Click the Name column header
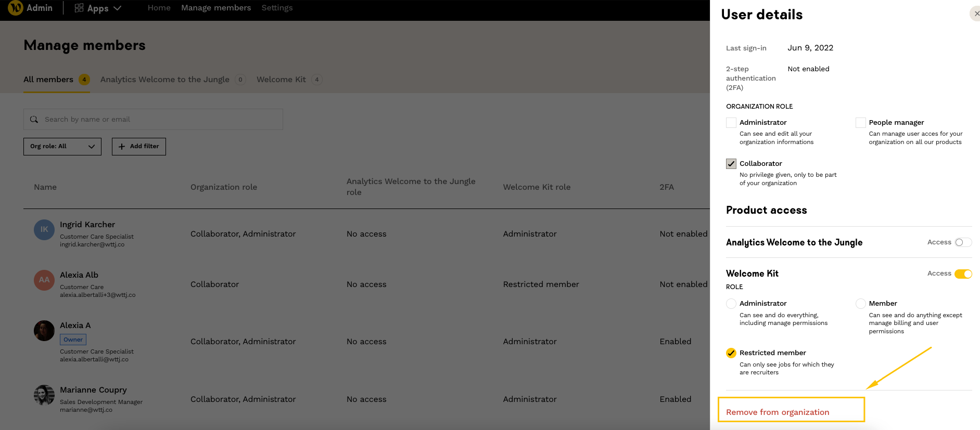Screen dimensions: 980x430 point(45,187)
